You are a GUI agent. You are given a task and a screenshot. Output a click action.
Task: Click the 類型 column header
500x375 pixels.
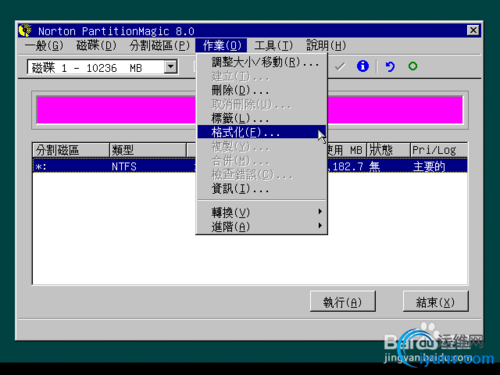(x=148, y=150)
